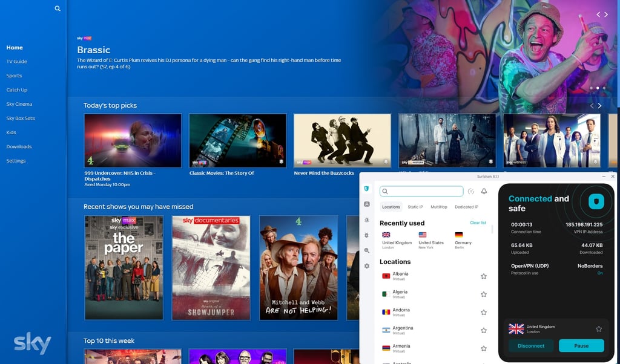This screenshot has width=620, height=364.
Task: Select United Kingdom flag in Recently used
Action: pyautogui.click(x=386, y=235)
